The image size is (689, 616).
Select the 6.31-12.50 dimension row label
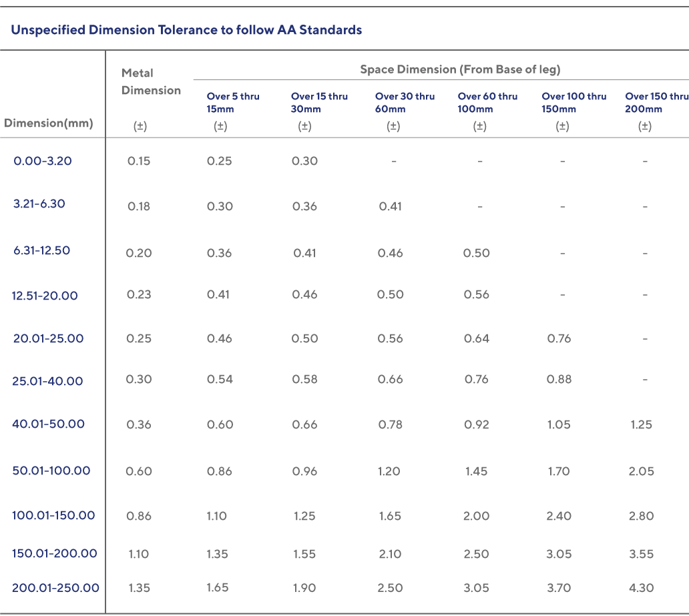(x=42, y=250)
